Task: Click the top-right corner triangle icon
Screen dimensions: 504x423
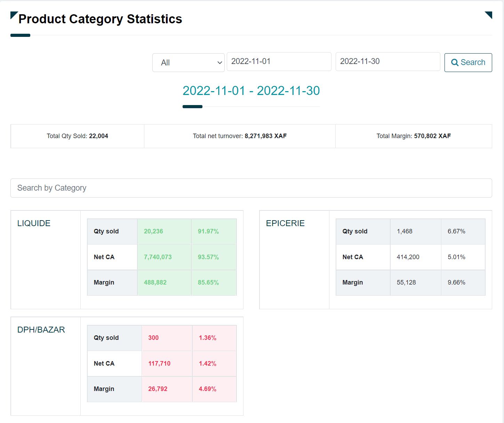Action: [x=489, y=15]
